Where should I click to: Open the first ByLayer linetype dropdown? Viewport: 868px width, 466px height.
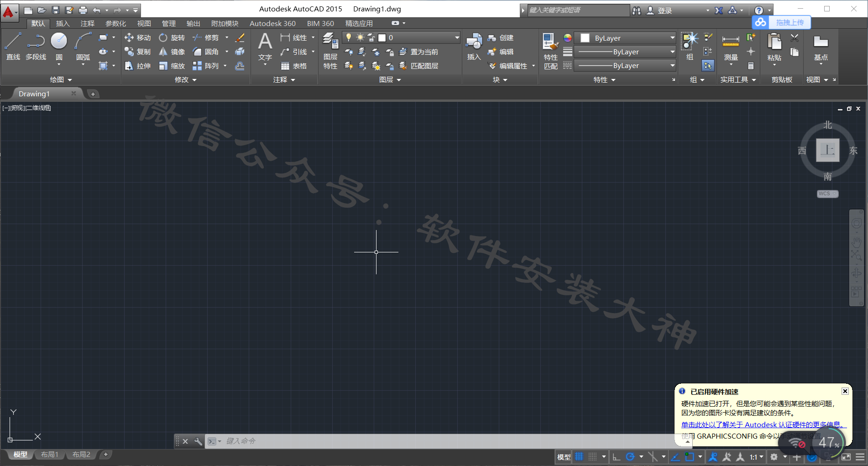(x=625, y=52)
